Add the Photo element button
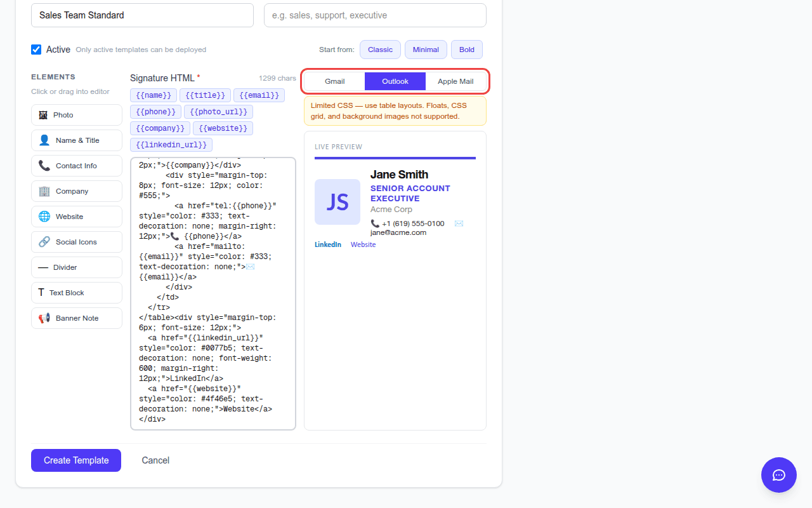Screen dimensions: 812x508 pyautogui.click(x=76, y=115)
